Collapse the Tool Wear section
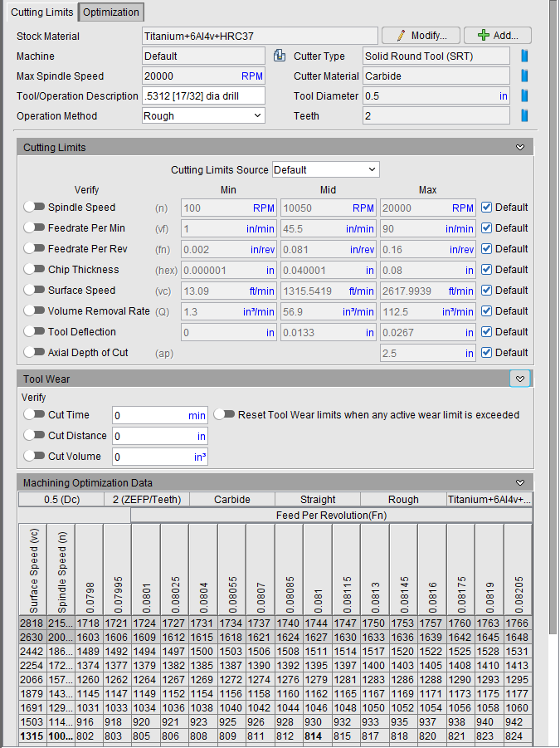 (520, 379)
